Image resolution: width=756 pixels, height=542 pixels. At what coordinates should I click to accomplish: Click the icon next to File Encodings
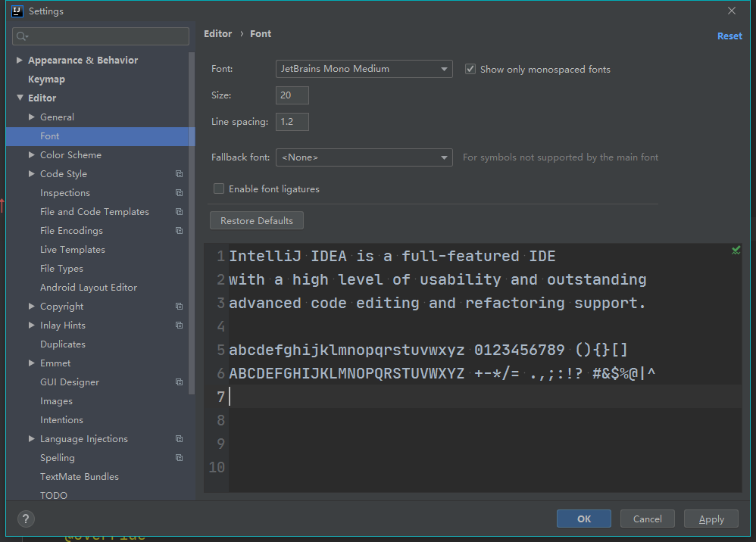[x=179, y=230]
